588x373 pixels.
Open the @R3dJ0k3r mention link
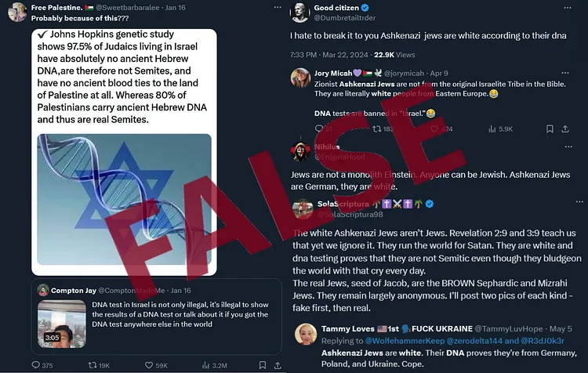[543, 341]
